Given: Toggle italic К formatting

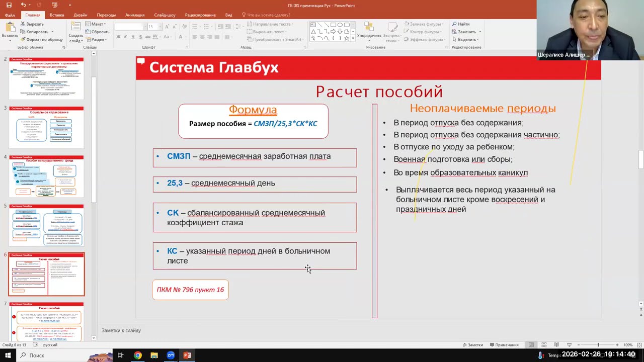Looking at the screenshot, I should click(x=126, y=37).
